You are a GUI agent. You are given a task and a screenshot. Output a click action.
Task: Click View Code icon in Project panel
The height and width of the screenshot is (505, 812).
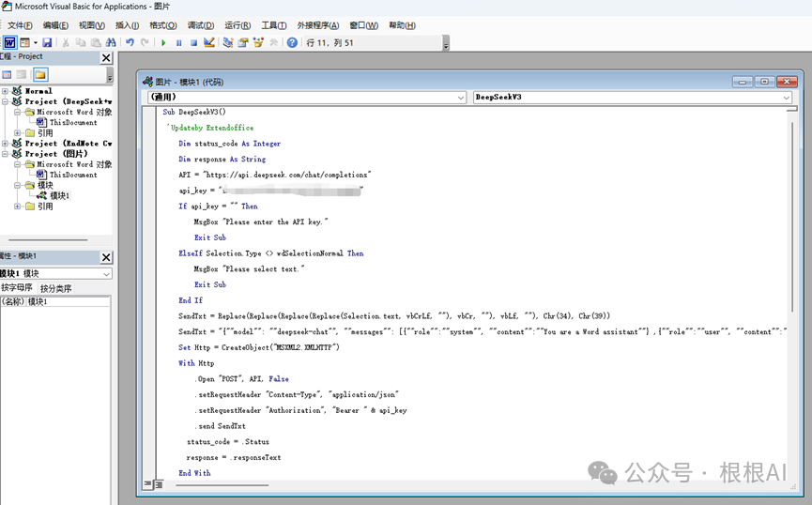pyautogui.click(x=7, y=74)
